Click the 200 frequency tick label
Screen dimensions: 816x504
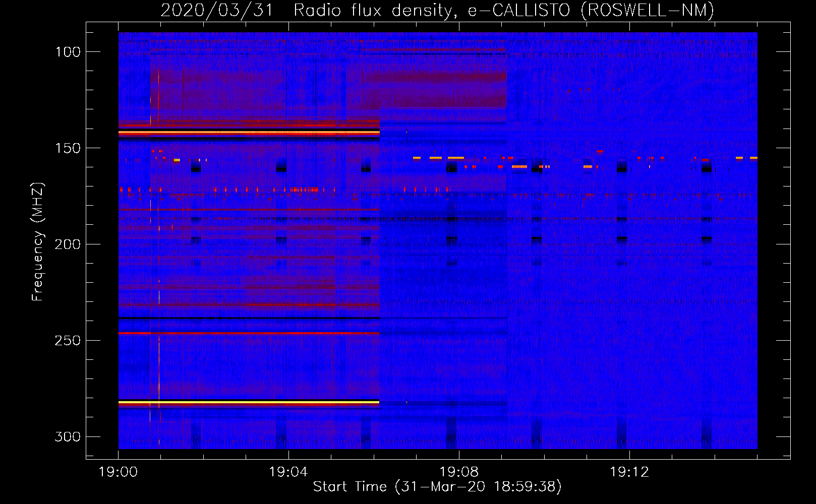(67, 244)
